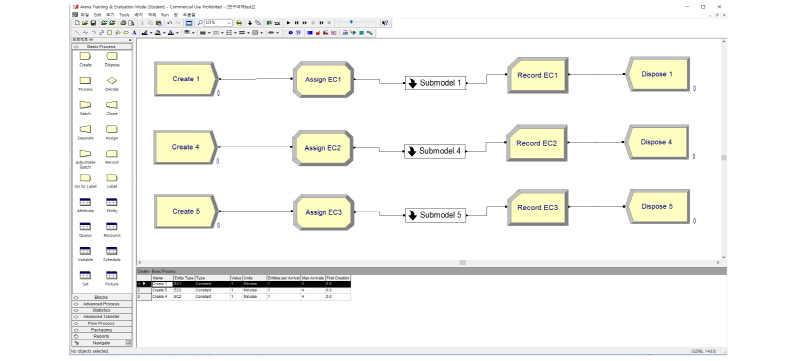The height and width of the screenshot is (361, 800).
Task: Select the Dispose 4 module on canvas
Action: [656, 142]
